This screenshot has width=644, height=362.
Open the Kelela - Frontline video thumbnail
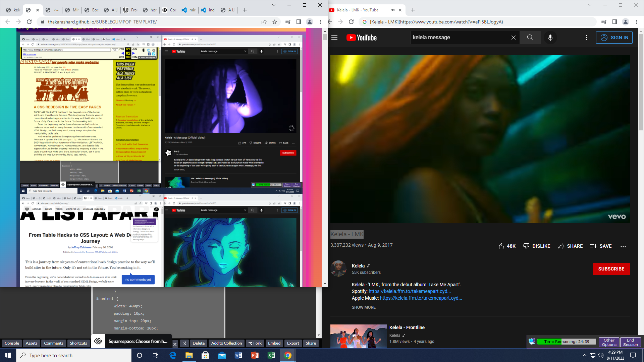point(358,336)
